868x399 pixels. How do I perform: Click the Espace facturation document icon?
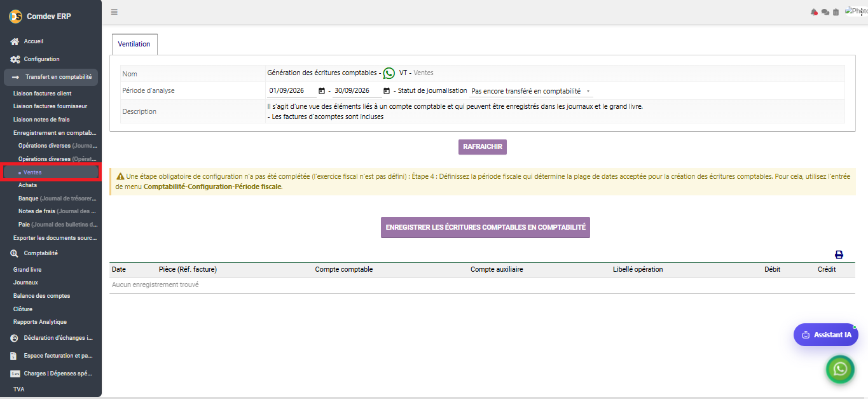click(14, 356)
